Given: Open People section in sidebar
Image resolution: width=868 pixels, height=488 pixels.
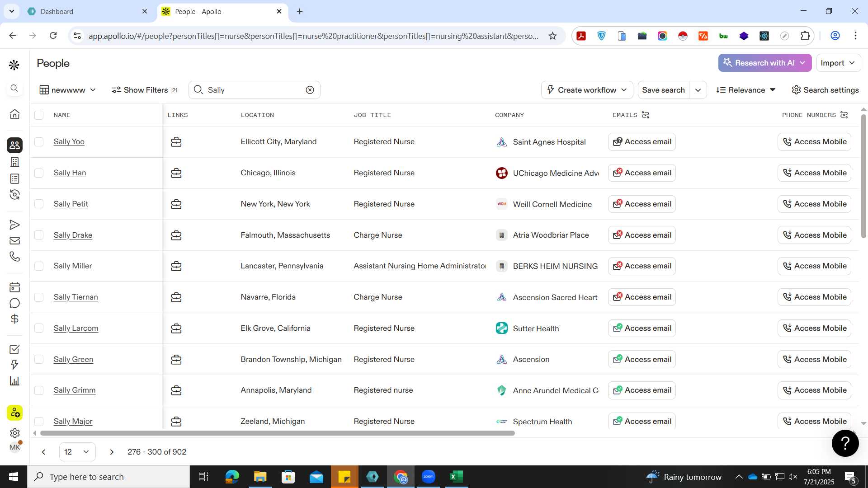Looking at the screenshot, I should 14,145.
